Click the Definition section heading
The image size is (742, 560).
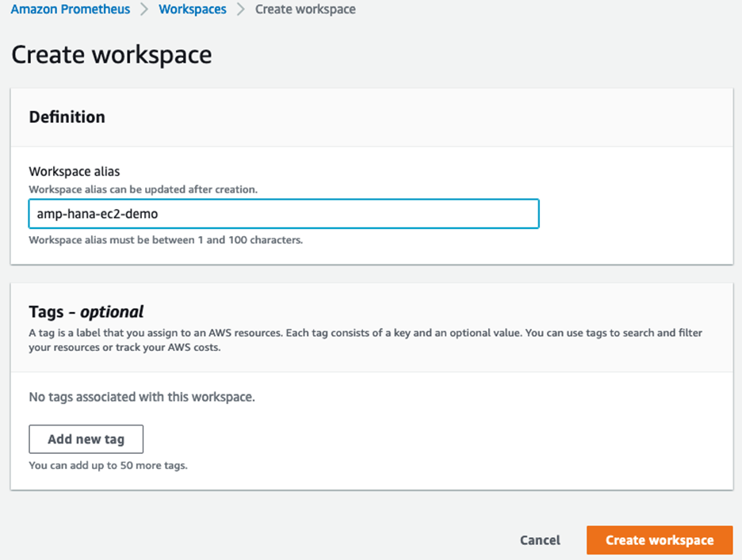click(x=67, y=116)
